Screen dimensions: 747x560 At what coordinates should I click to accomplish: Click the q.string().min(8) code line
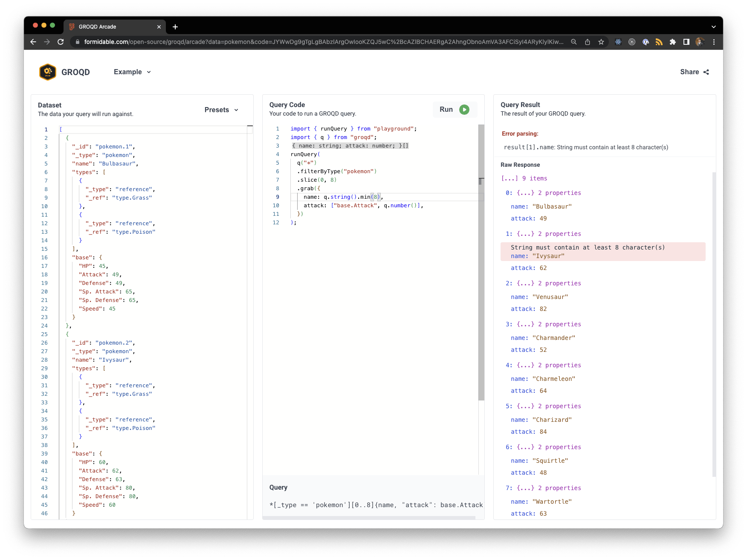(343, 197)
